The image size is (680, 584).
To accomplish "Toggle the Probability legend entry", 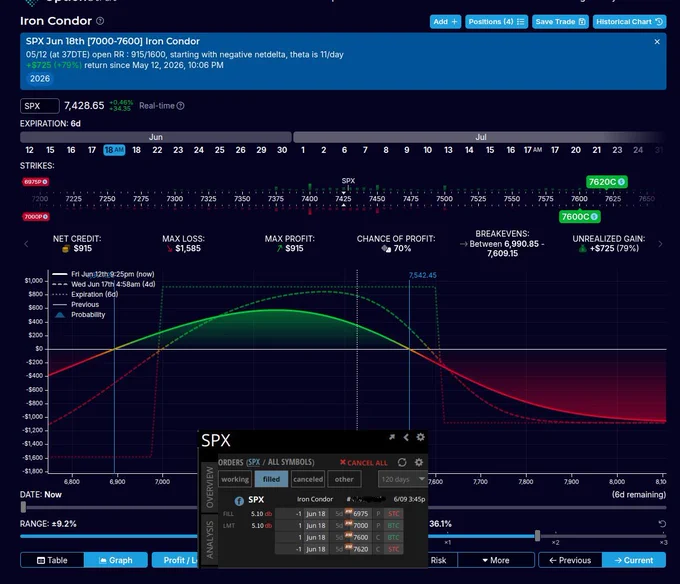I will pyautogui.click(x=80, y=315).
